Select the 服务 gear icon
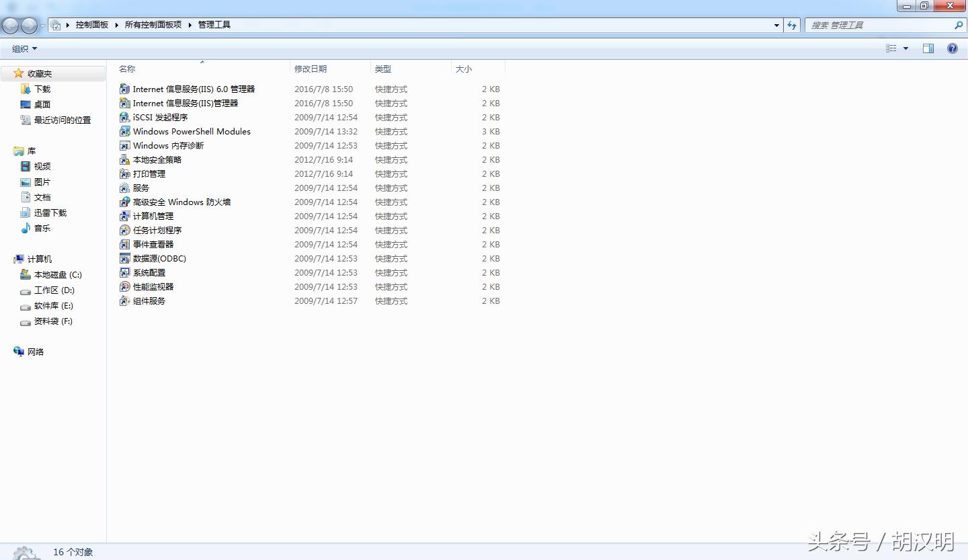This screenshot has width=968, height=560. pyautogui.click(x=124, y=188)
